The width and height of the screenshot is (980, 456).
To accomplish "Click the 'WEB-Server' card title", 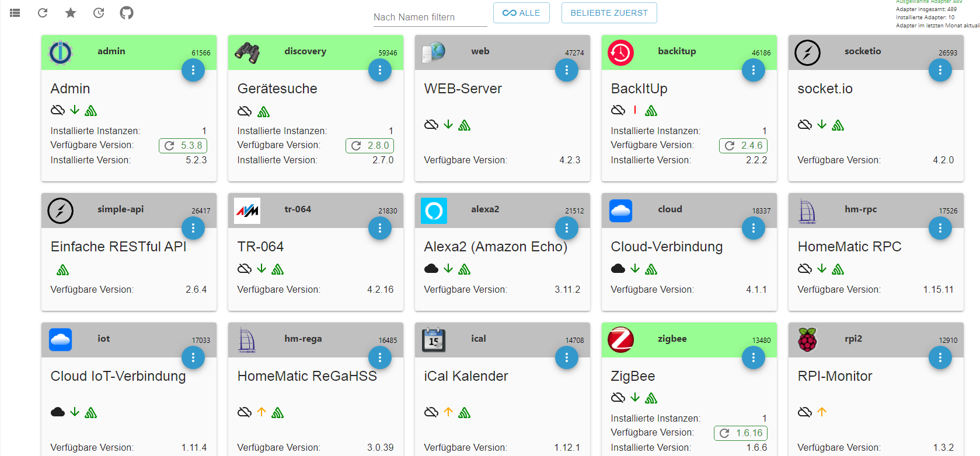I will pyautogui.click(x=463, y=89).
